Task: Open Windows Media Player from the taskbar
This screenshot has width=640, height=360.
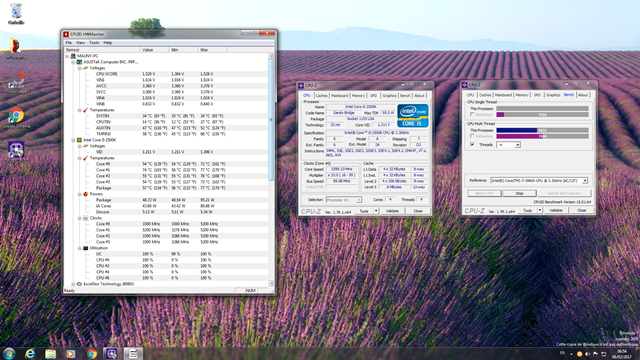Action: (x=71, y=353)
